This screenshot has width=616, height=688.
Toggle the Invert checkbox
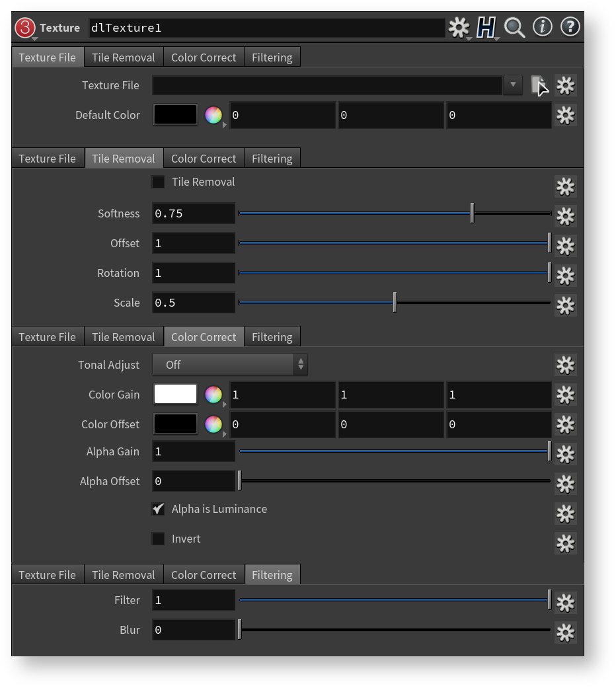(x=159, y=539)
